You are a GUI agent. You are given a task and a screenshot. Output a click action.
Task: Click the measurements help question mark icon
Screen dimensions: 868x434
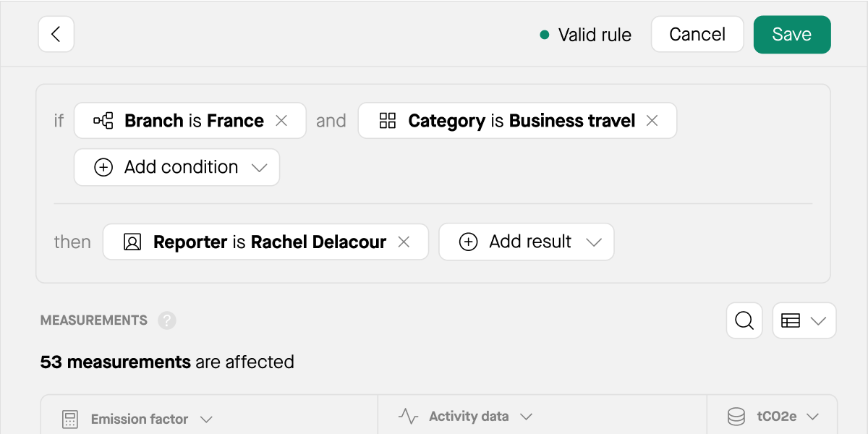[167, 320]
